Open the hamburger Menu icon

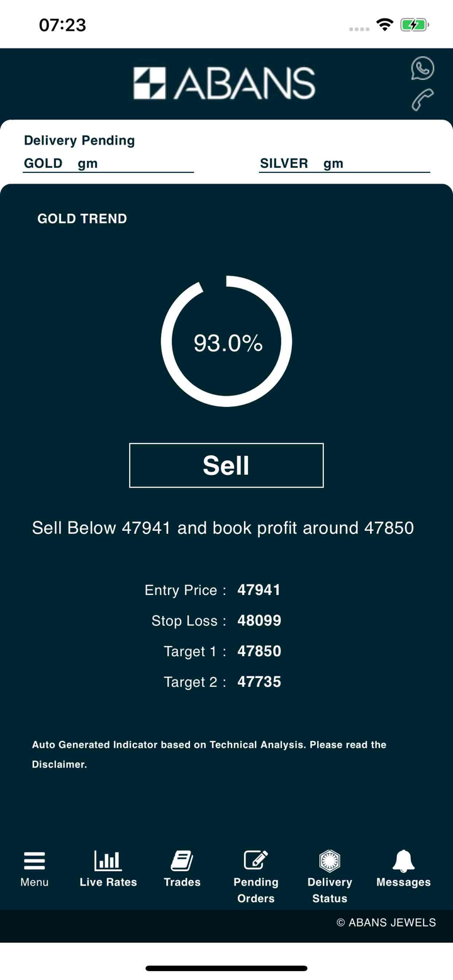click(35, 860)
